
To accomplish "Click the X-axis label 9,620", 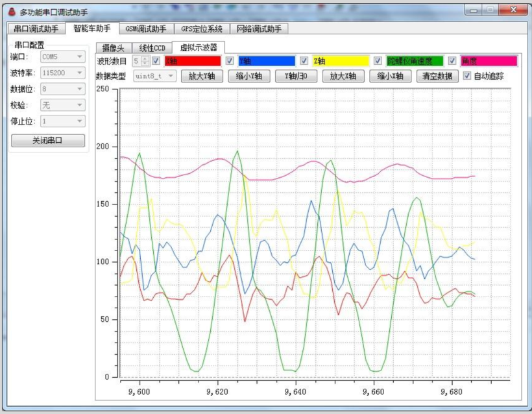I will [217, 392].
